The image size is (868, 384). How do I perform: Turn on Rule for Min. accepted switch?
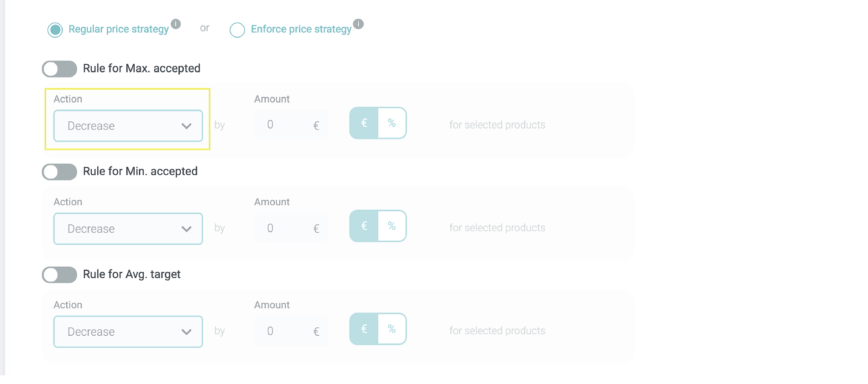pos(59,172)
